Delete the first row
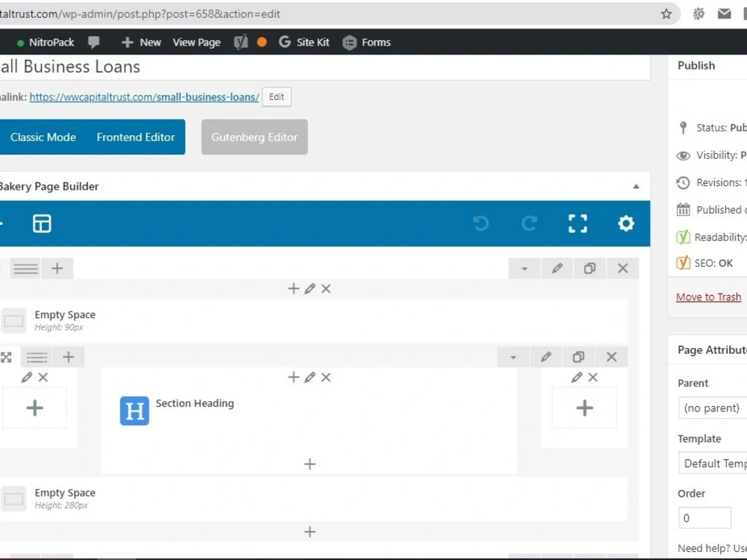The height and width of the screenshot is (560, 747). pos(623,268)
